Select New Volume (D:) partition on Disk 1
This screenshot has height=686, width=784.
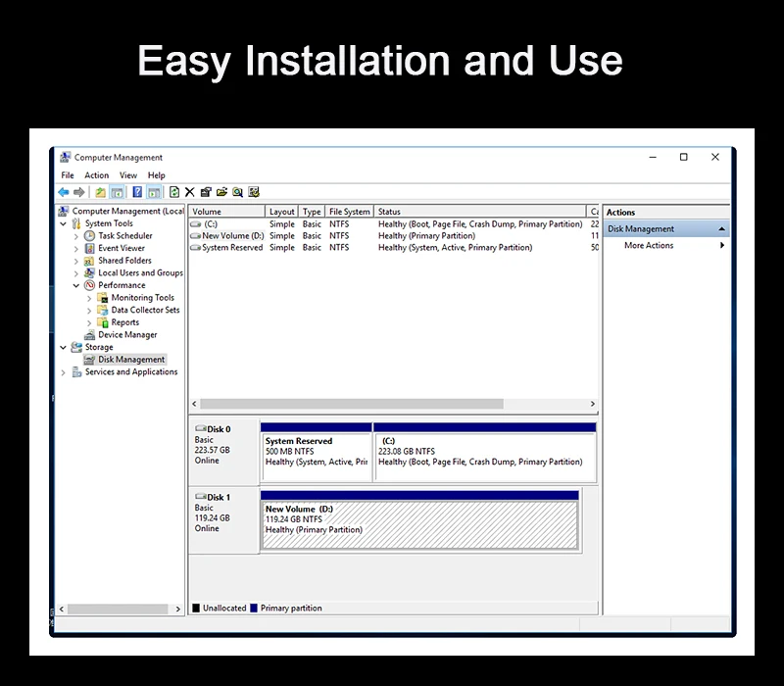419,520
